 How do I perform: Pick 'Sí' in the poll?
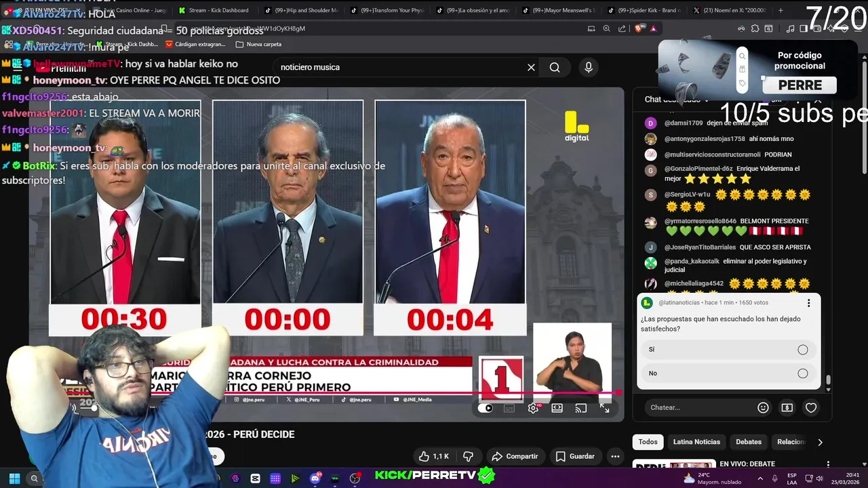(728, 350)
